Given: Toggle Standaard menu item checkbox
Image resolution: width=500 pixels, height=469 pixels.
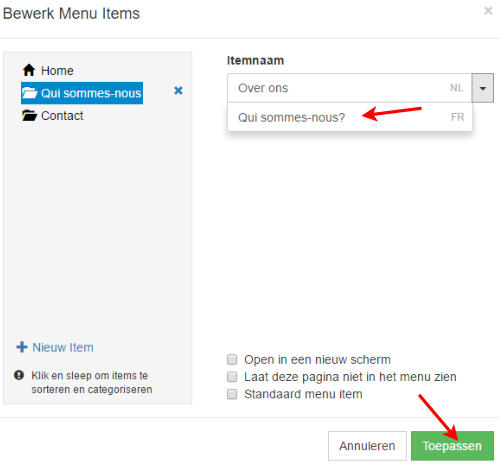Looking at the screenshot, I should tap(232, 394).
